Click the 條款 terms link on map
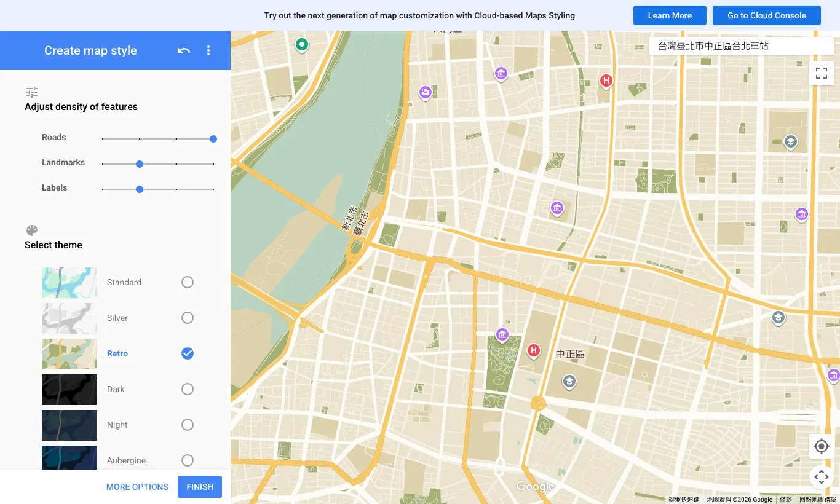This screenshot has width=840, height=504. pos(786,500)
